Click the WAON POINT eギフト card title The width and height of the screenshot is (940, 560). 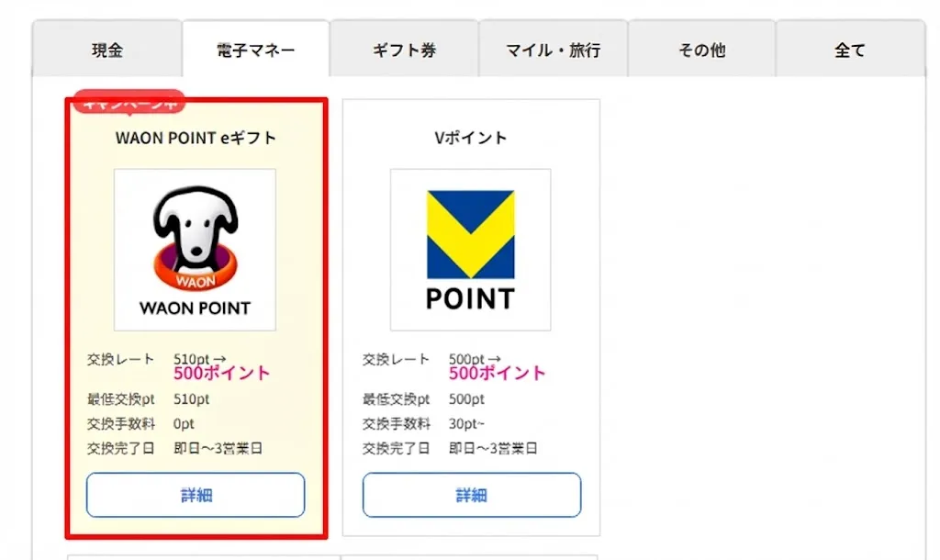[194, 137]
